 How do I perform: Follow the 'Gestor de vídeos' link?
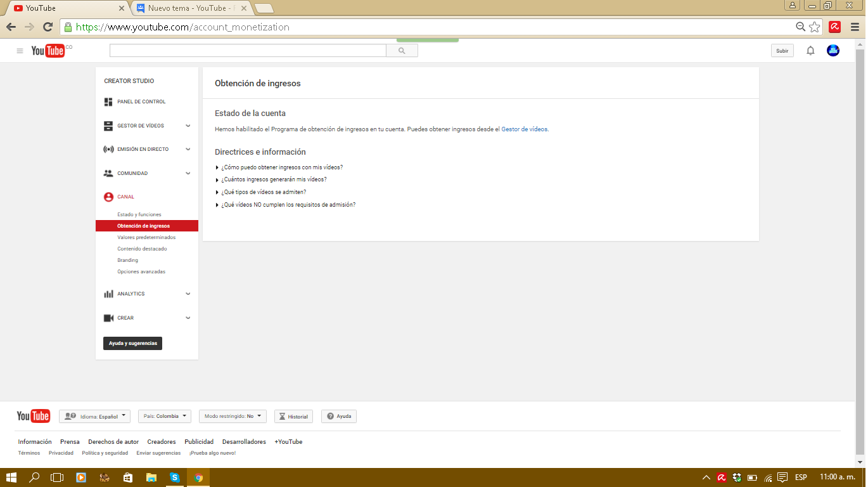(x=525, y=129)
